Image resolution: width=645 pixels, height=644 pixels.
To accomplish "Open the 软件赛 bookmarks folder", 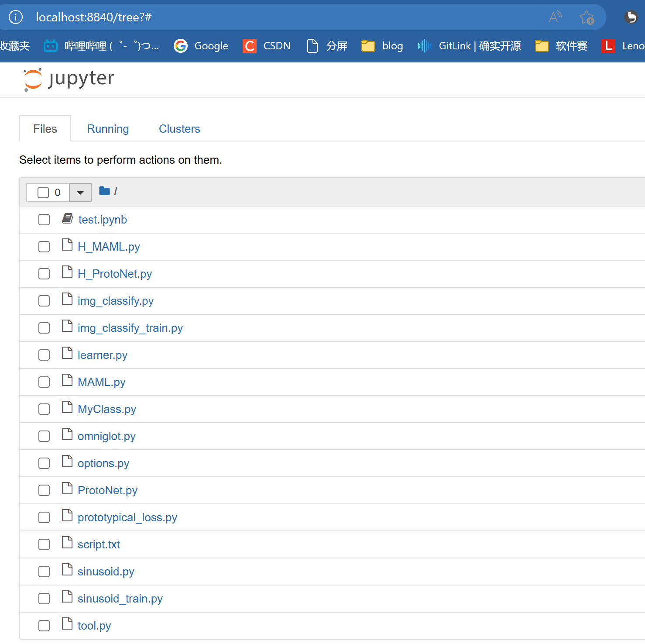I will pos(561,46).
